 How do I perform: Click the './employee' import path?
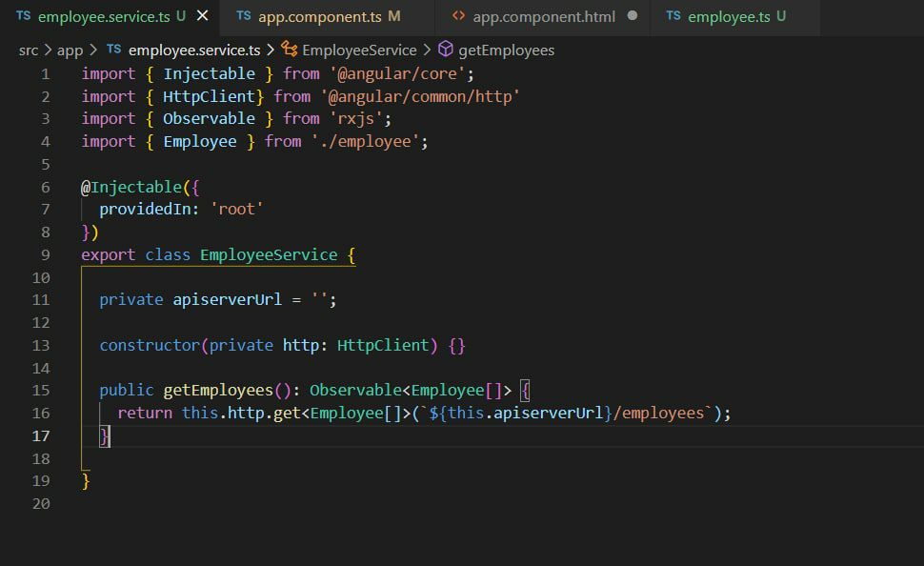tap(366, 142)
